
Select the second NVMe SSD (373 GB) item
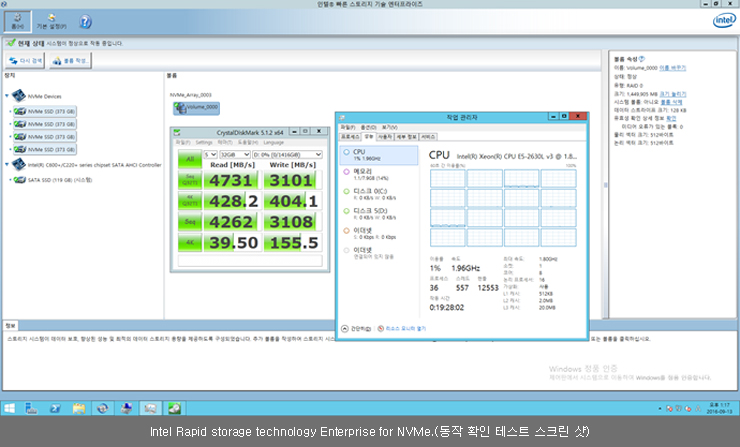(x=45, y=124)
